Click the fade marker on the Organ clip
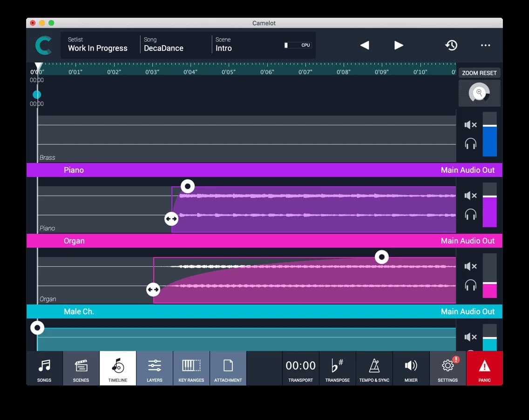 (382, 257)
